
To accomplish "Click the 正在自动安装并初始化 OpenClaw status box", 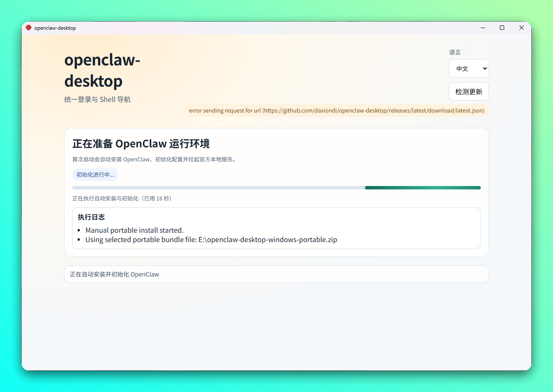I will 276,274.
